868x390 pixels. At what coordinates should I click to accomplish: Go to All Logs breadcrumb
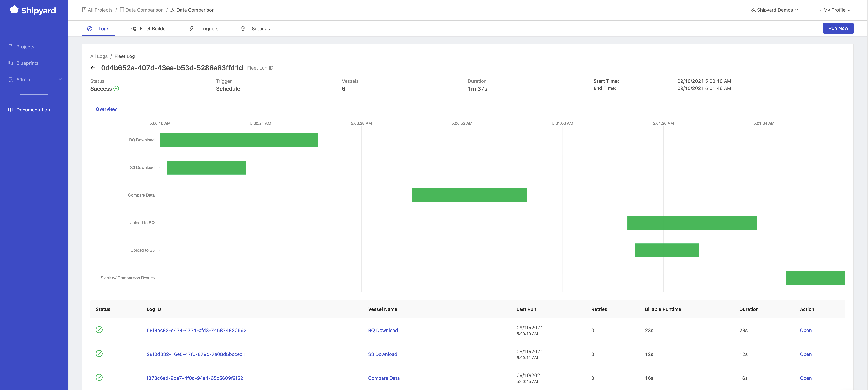click(99, 56)
